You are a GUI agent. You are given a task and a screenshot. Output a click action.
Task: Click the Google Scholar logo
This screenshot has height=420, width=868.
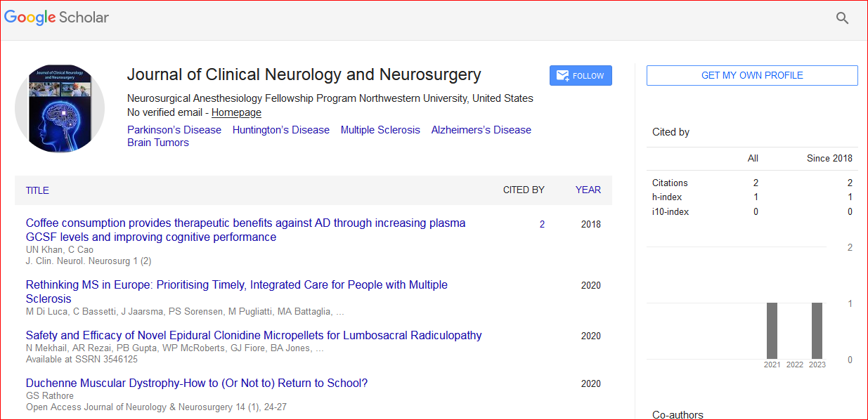(56, 18)
